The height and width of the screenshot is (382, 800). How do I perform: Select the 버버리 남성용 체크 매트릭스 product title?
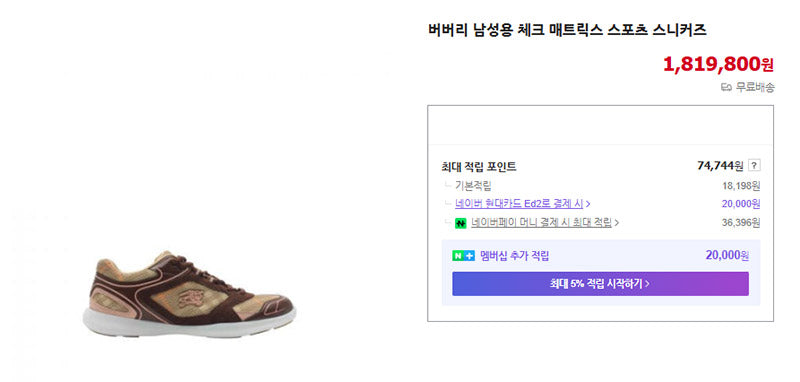click(x=567, y=30)
